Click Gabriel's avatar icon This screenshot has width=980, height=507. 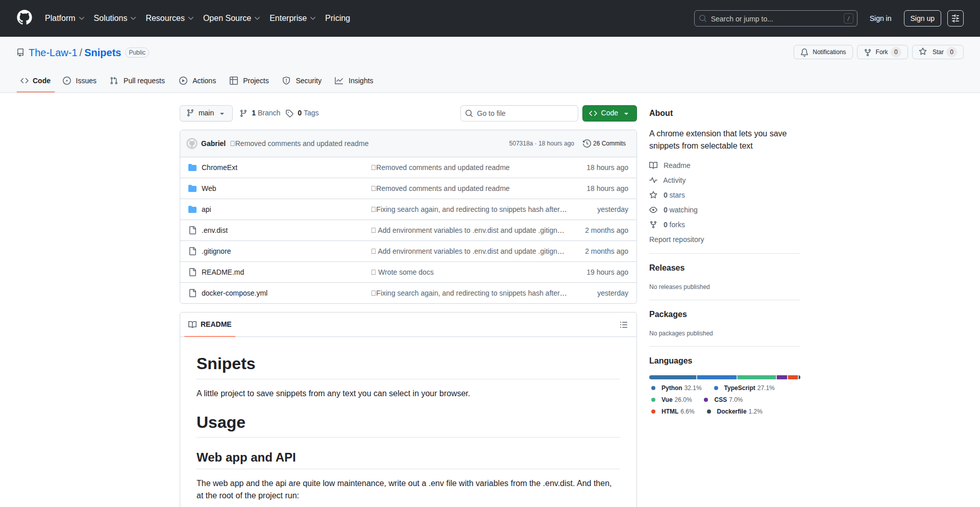192,143
